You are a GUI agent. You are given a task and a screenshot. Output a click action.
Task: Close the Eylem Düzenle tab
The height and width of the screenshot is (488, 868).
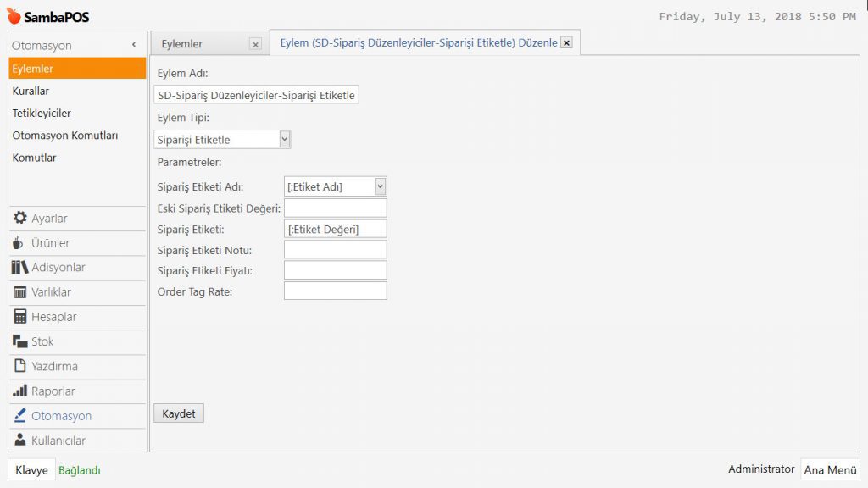[567, 42]
